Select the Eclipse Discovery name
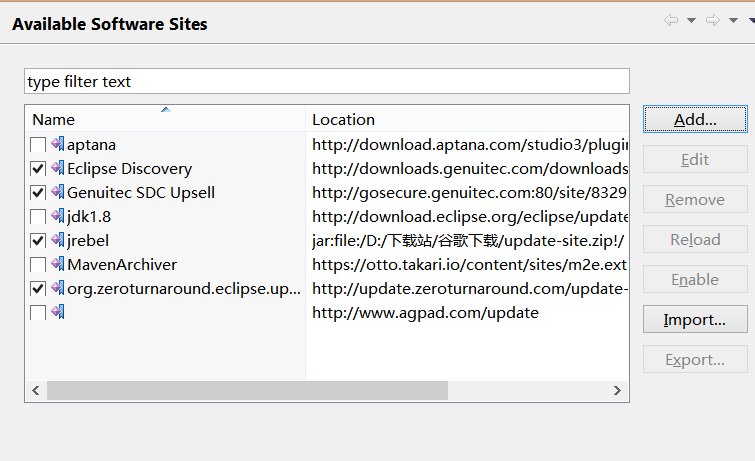 [130, 169]
